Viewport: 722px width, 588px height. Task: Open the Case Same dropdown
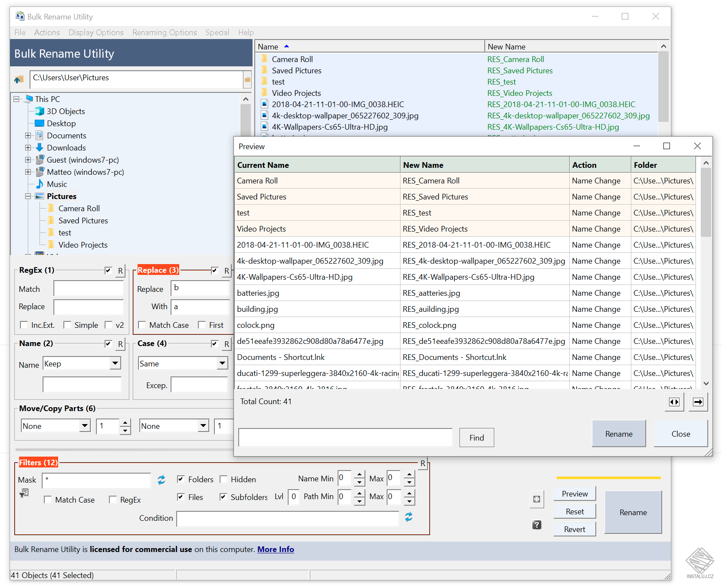222,363
